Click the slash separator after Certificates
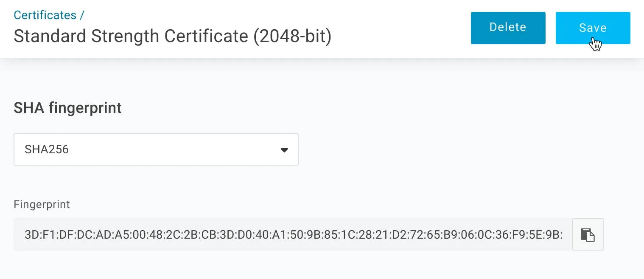The image size is (644, 279). tap(82, 15)
